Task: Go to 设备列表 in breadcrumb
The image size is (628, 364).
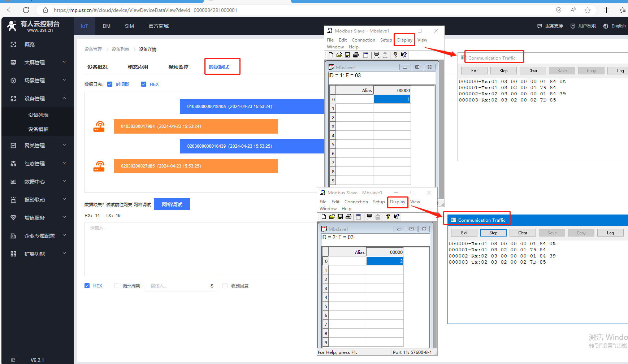Action: coord(120,49)
